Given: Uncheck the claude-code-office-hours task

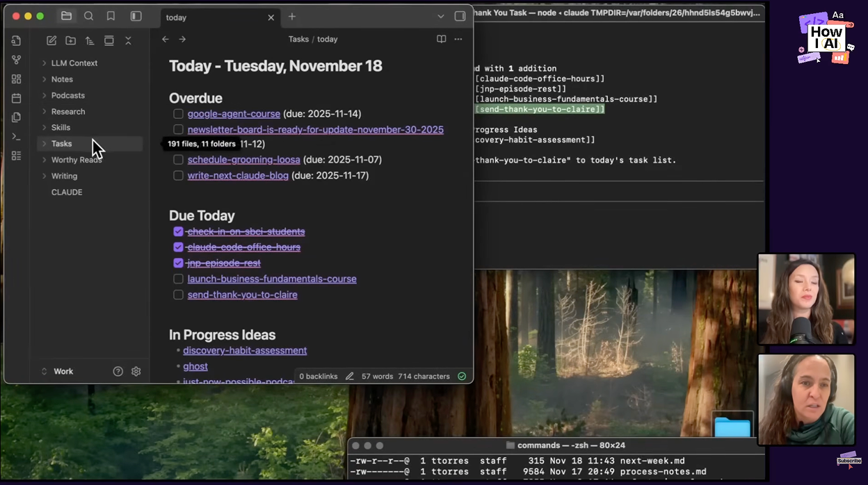Looking at the screenshot, I should 179,247.
